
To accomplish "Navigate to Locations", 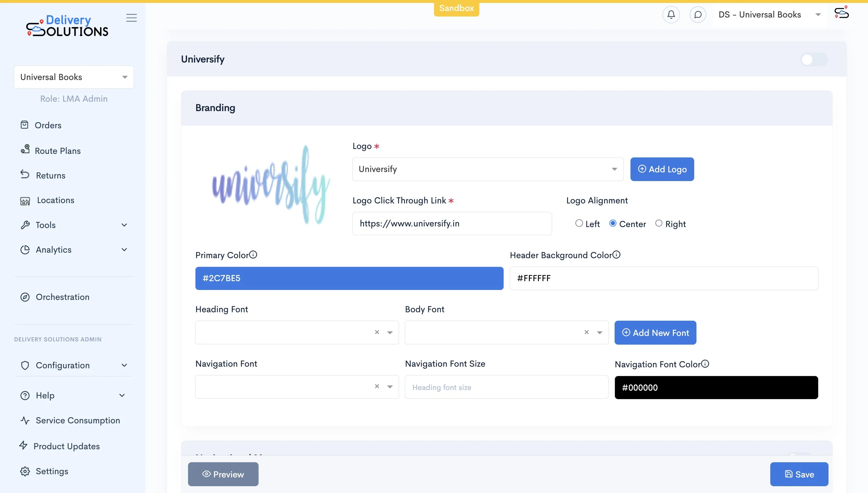I will coord(56,200).
